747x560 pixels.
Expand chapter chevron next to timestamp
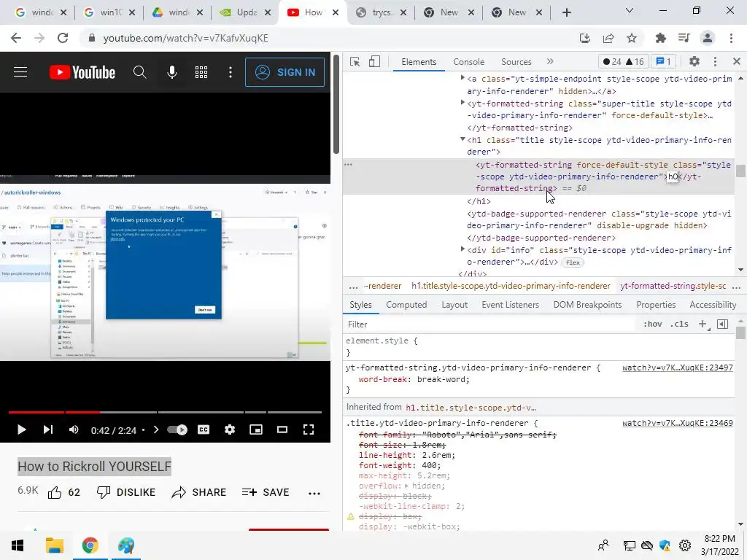(156, 430)
